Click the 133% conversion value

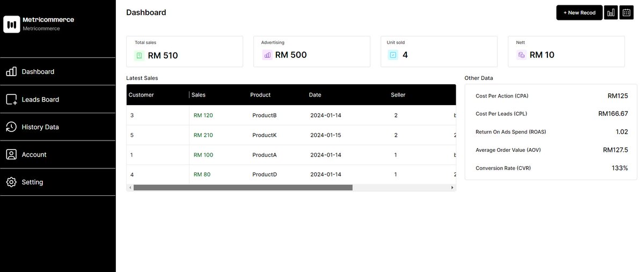(x=620, y=168)
